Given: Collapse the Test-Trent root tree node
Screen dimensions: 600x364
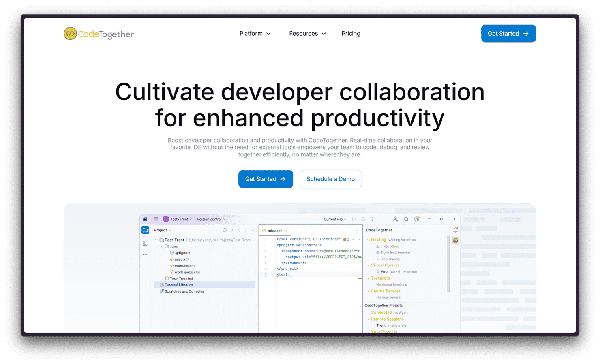Looking at the screenshot, I should pos(156,240).
